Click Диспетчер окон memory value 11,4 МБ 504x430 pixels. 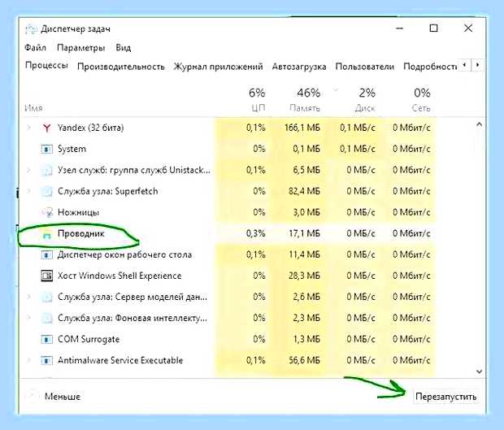click(304, 255)
